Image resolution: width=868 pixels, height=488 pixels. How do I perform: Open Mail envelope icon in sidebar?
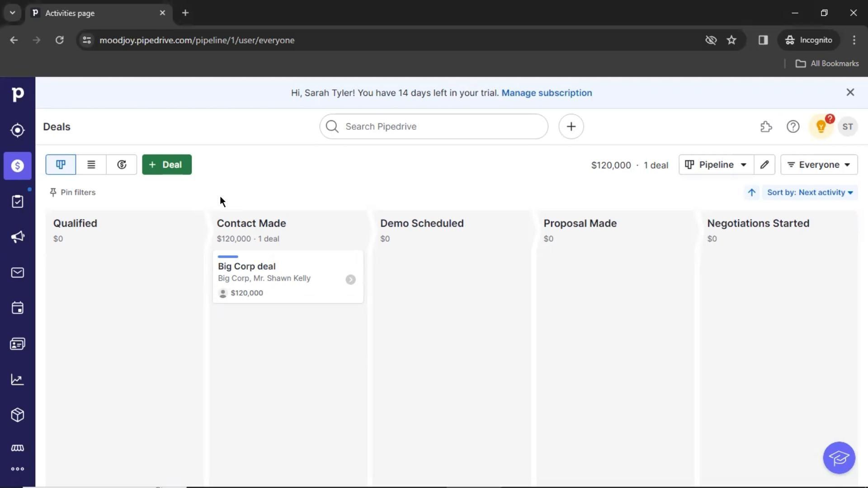[x=17, y=272]
